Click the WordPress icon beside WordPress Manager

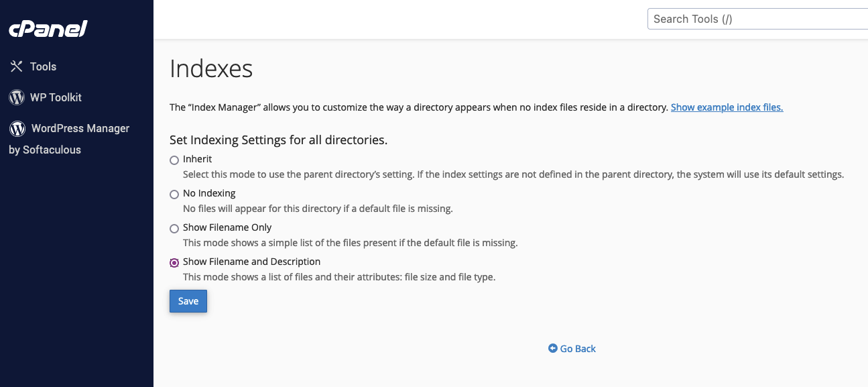[18, 128]
